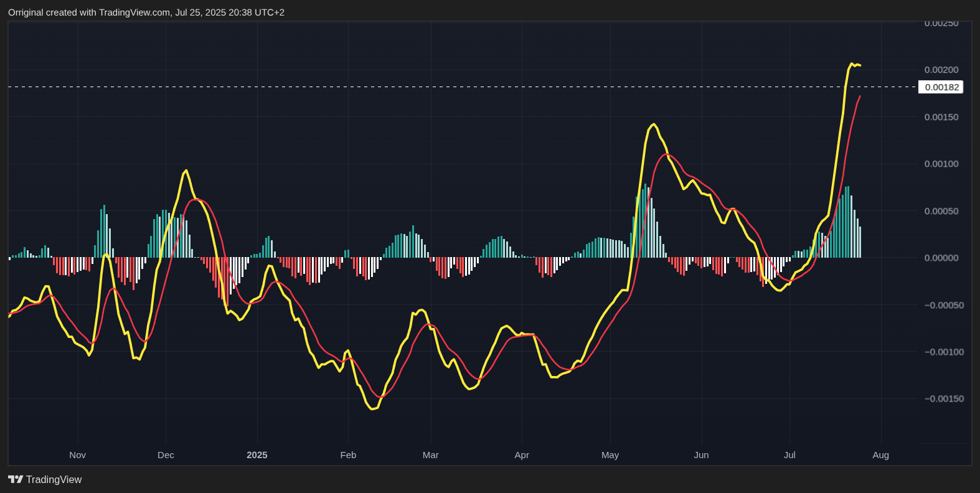Image resolution: width=980 pixels, height=493 pixels.
Task: Click the 0.00000 axis value
Action: point(941,258)
